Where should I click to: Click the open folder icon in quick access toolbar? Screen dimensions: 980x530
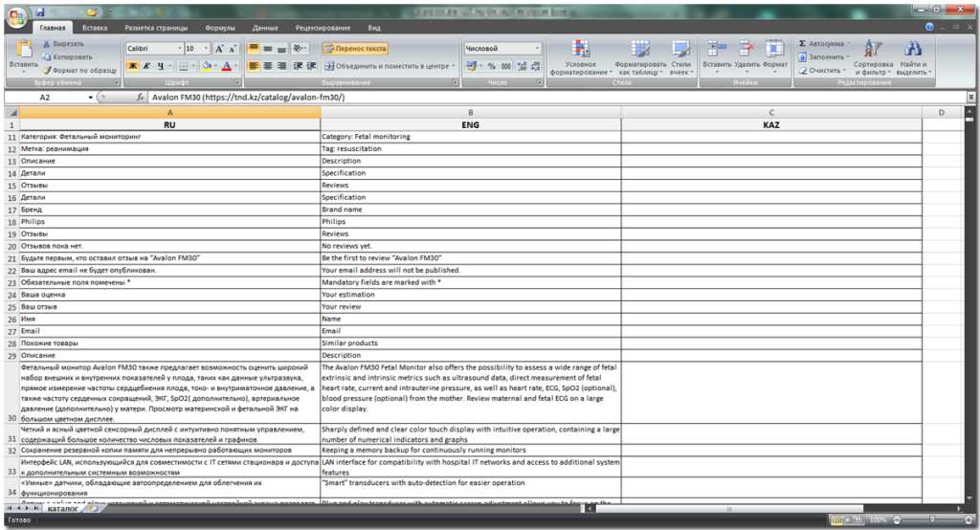pos(92,11)
